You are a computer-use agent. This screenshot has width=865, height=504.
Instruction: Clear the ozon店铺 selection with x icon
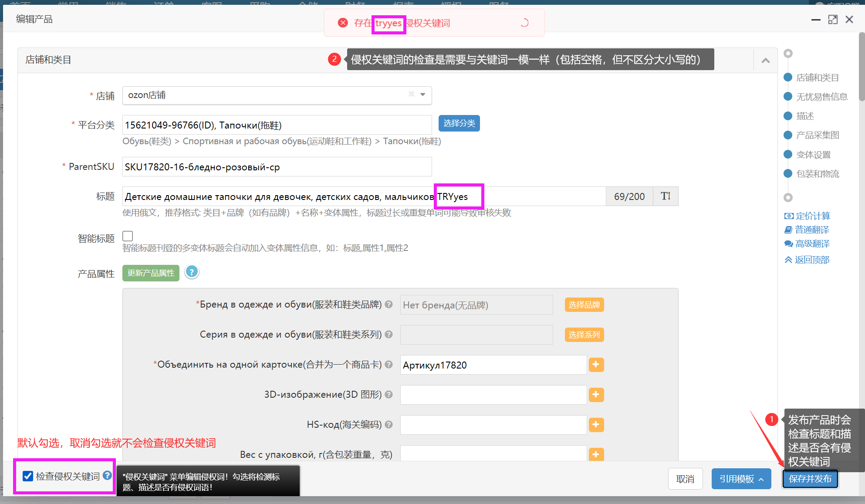[x=411, y=94]
